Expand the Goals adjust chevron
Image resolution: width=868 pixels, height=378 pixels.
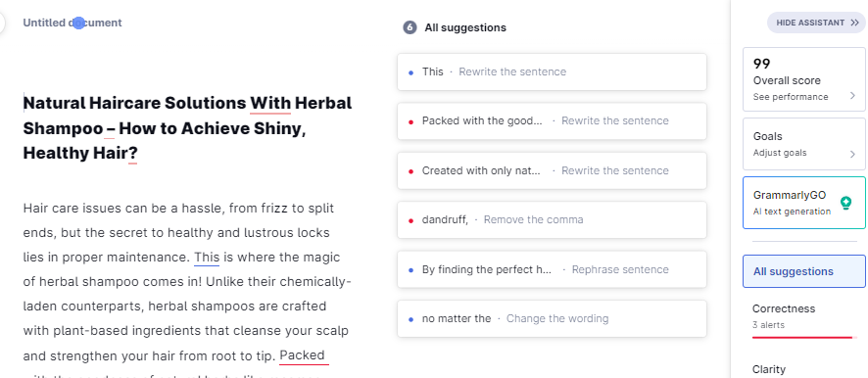(x=852, y=154)
